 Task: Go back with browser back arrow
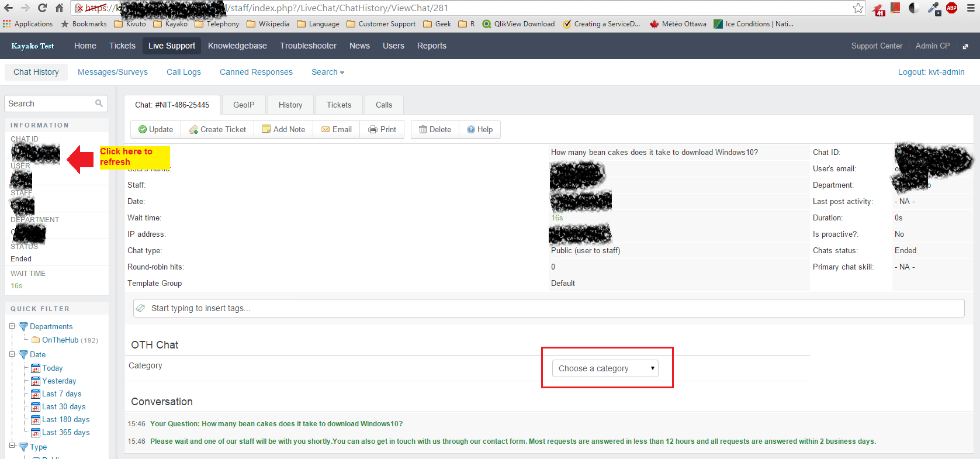coord(8,8)
